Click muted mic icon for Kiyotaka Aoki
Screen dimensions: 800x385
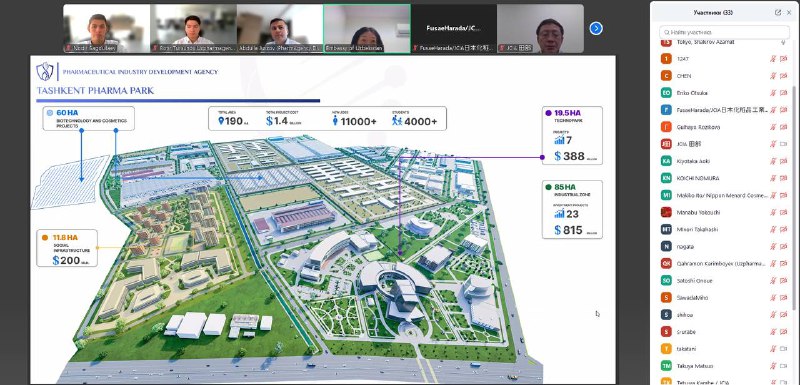[773, 161]
